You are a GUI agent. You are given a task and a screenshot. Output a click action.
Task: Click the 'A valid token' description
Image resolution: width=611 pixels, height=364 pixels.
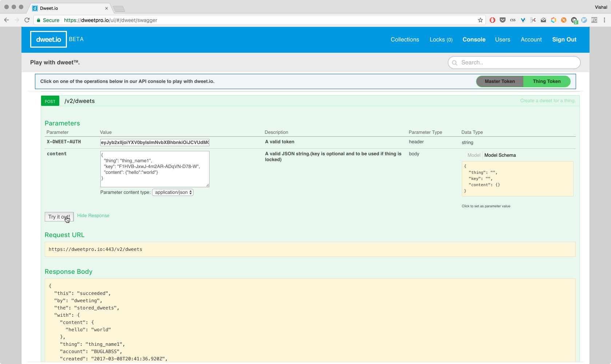click(x=280, y=142)
